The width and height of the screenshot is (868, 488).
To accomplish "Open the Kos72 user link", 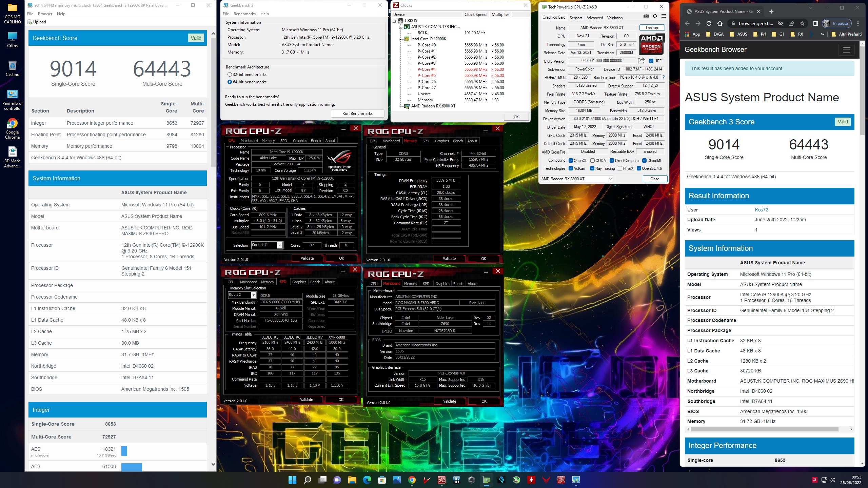I will [762, 210].
